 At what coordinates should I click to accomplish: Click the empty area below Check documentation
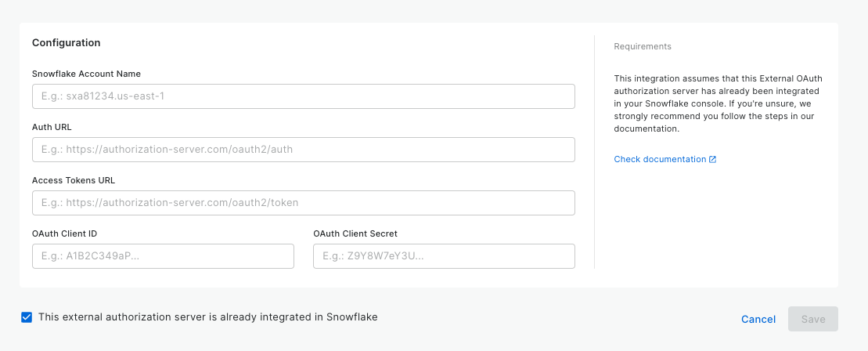coord(716,219)
